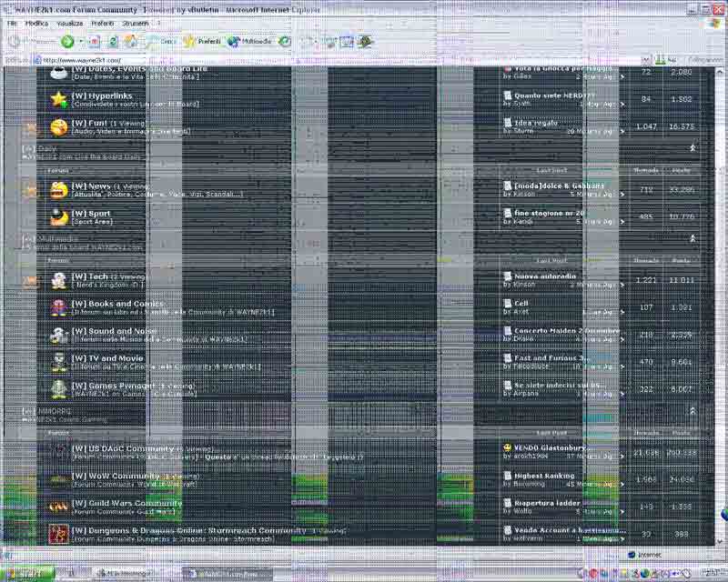Viewport: 728px width, 582px height.
Task: Refresh the current page
Action: pyautogui.click(x=113, y=42)
